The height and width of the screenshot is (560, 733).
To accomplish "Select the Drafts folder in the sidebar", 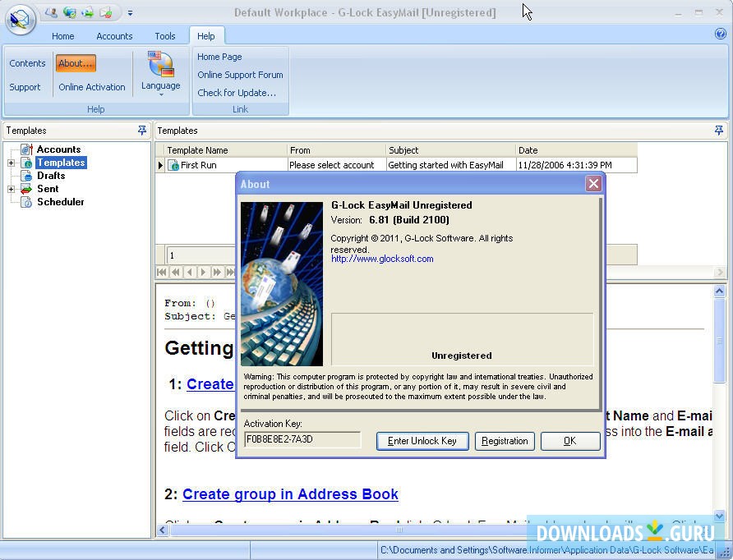I will click(x=49, y=175).
